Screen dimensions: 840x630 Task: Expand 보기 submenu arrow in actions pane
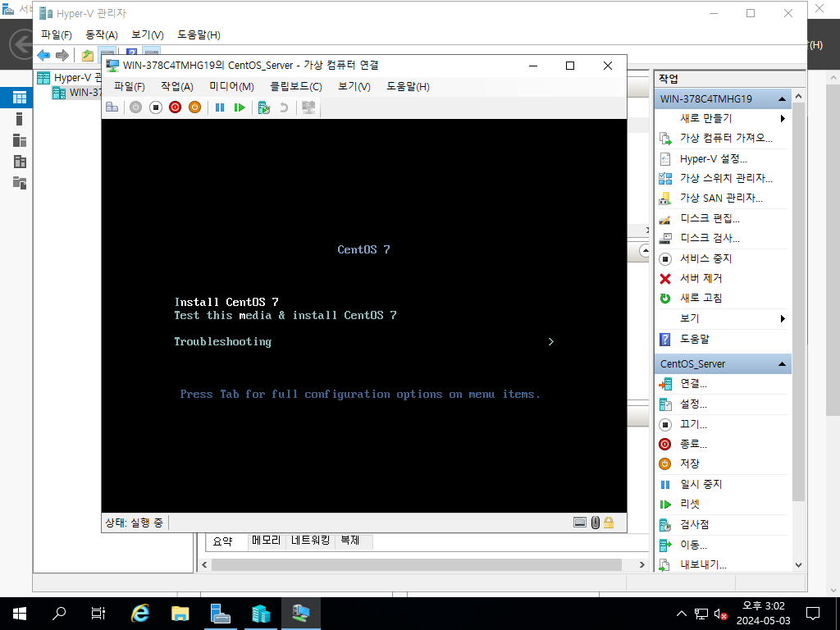click(x=783, y=319)
